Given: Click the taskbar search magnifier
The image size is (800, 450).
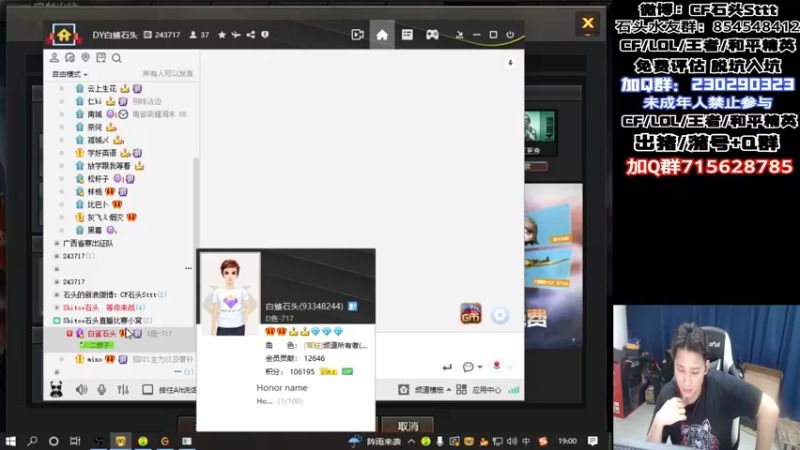Looking at the screenshot, I should pos(32,441).
